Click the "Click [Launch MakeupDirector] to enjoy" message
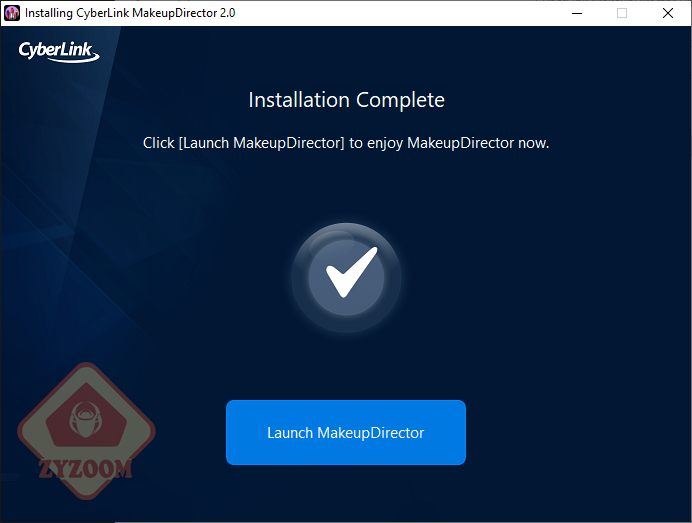 pos(346,143)
